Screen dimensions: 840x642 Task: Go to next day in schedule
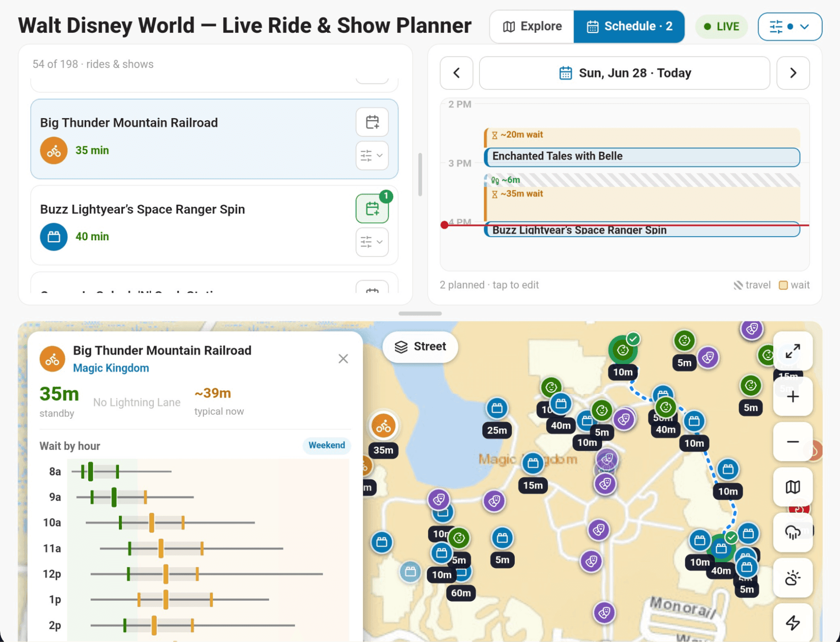[x=793, y=73]
